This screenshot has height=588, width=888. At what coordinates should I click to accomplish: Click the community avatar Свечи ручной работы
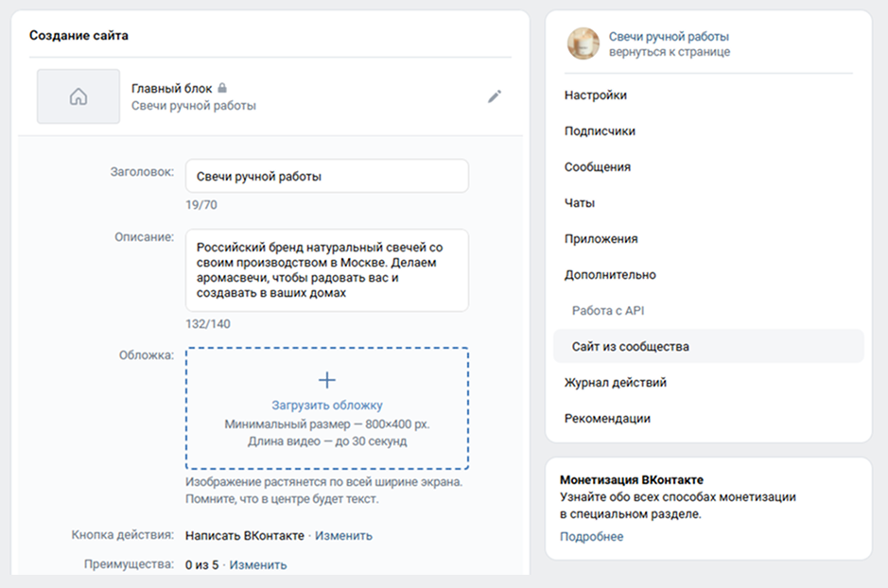point(583,43)
